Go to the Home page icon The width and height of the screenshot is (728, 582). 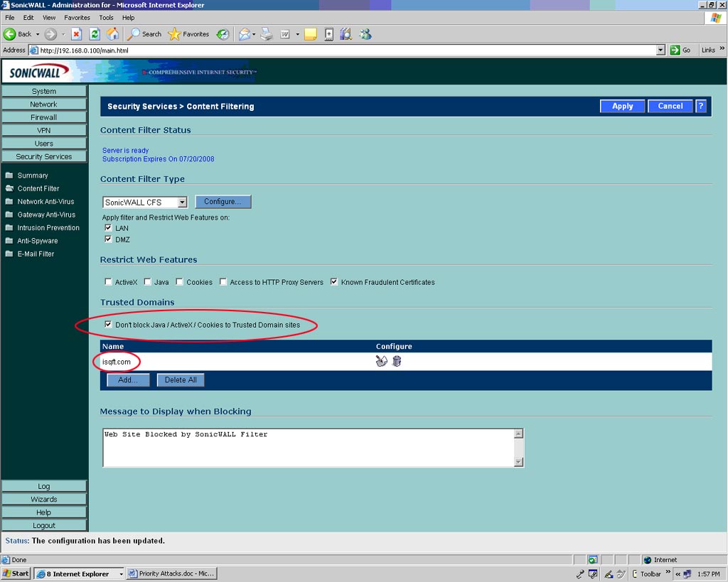coord(112,34)
